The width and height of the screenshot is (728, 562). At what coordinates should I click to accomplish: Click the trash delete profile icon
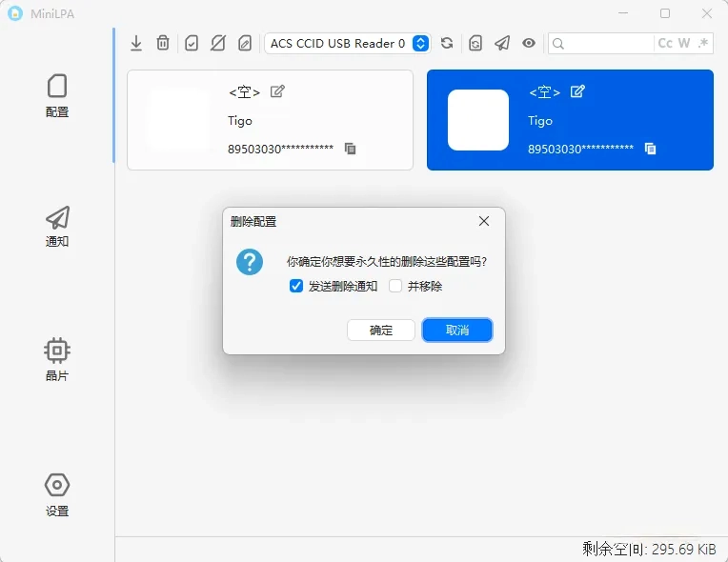[x=163, y=43]
